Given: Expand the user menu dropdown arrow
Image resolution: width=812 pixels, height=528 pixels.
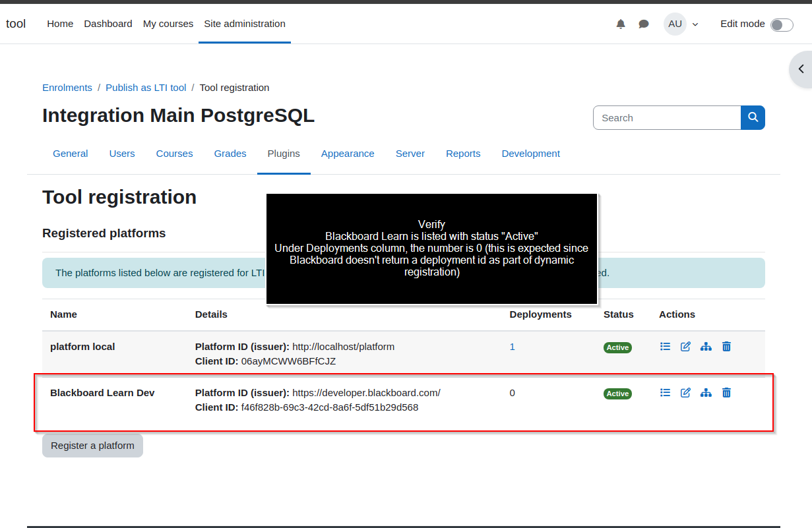Looking at the screenshot, I should [x=695, y=24].
